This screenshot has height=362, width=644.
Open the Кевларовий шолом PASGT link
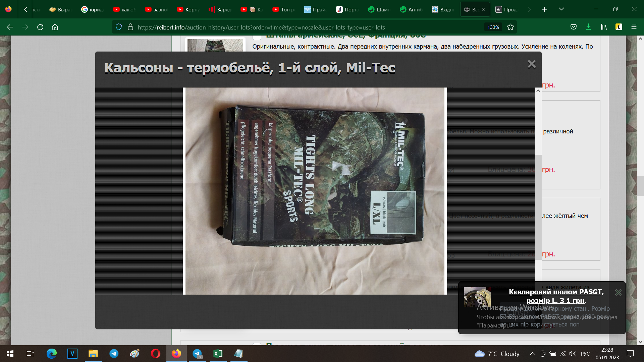pyautogui.click(x=556, y=296)
